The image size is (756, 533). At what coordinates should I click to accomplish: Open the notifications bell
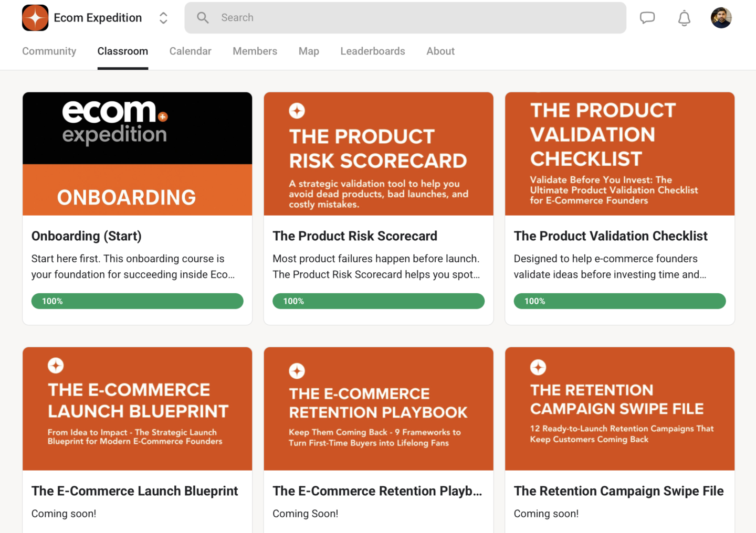click(684, 18)
